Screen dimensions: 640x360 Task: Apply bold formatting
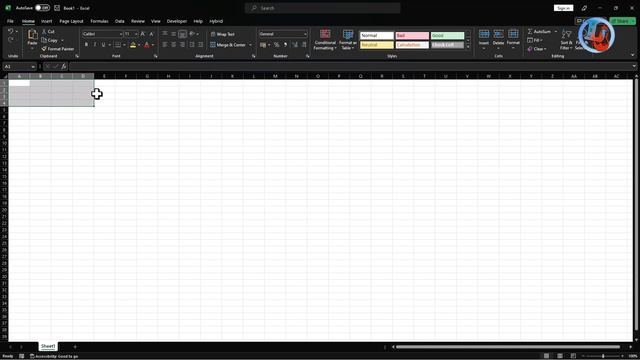coord(86,45)
